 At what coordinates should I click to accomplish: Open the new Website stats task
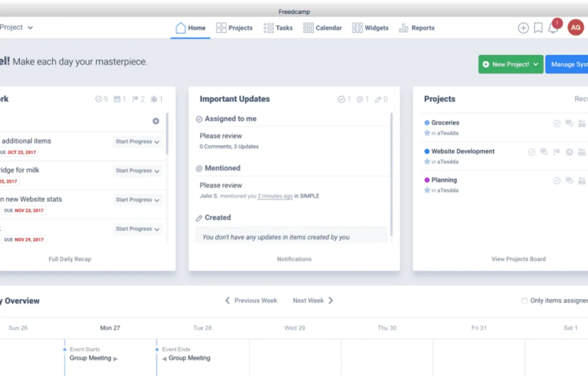(x=31, y=199)
